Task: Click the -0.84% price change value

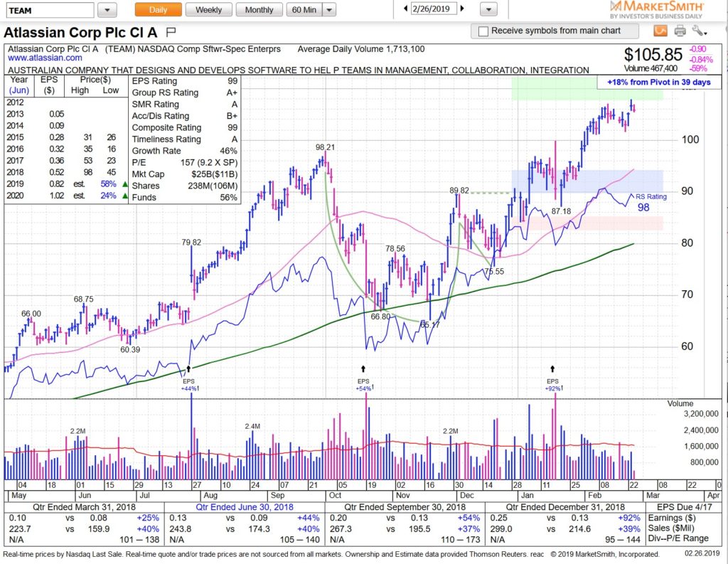Action: click(x=701, y=59)
